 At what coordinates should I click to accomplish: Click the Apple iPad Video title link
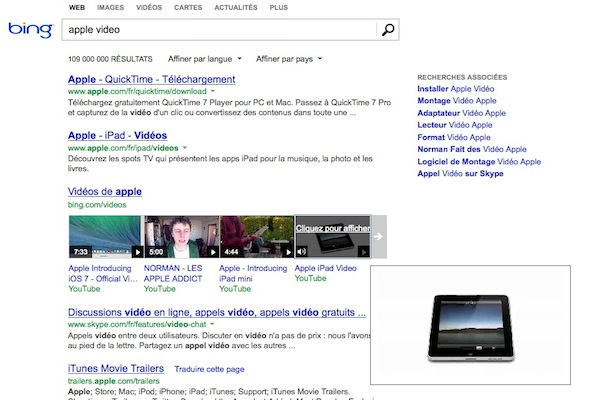coord(326,268)
